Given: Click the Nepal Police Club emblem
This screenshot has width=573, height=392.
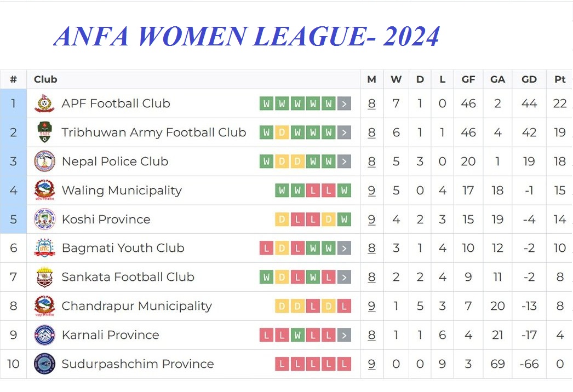Looking at the screenshot, I should click(44, 162).
